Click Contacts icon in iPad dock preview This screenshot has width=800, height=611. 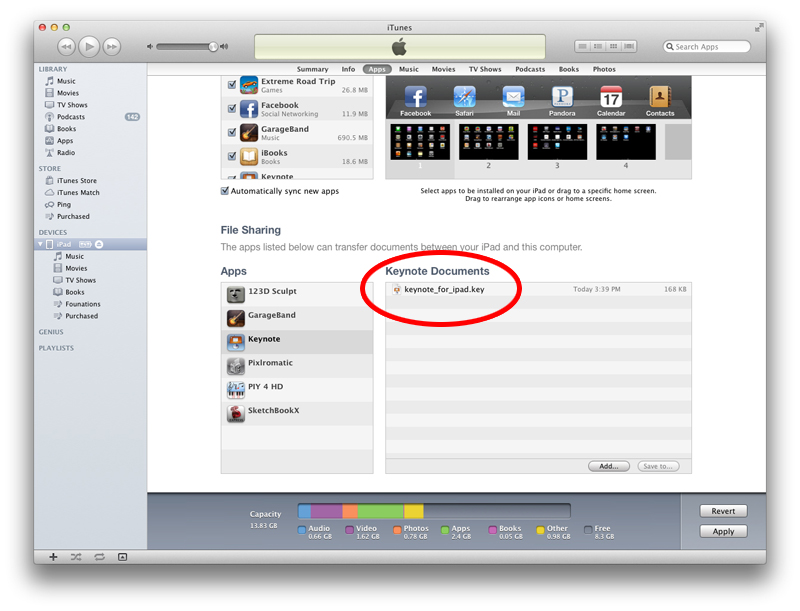660,98
